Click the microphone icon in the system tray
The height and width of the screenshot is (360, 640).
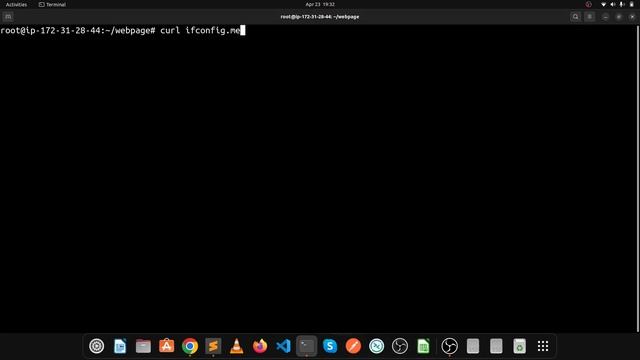pos(622,4)
